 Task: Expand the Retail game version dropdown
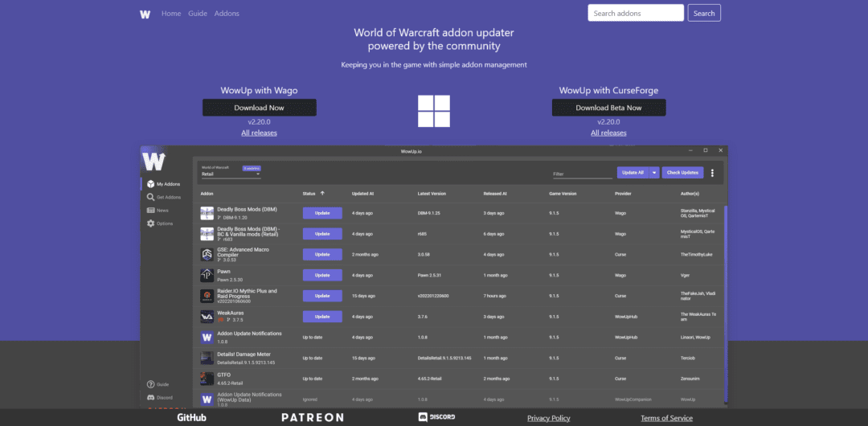point(231,174)
